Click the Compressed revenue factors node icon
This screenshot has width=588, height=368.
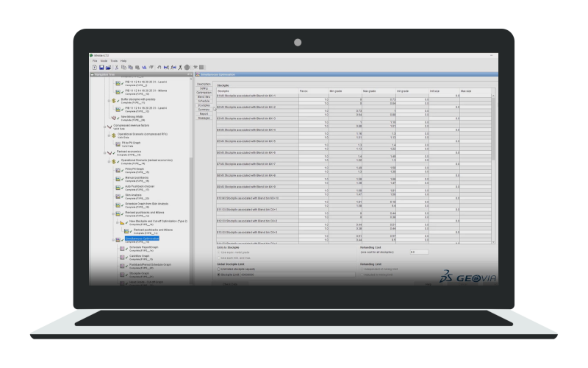click(x=110, y=127)
